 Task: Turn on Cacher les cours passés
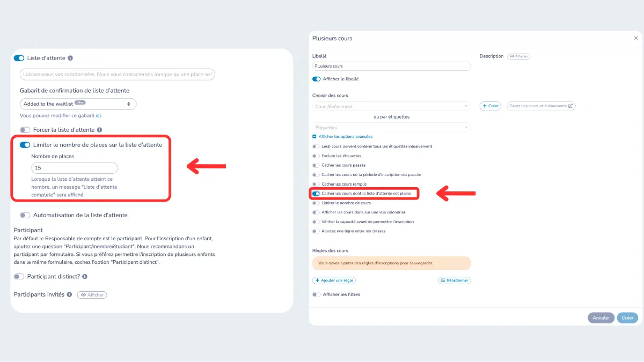(316, 165)
